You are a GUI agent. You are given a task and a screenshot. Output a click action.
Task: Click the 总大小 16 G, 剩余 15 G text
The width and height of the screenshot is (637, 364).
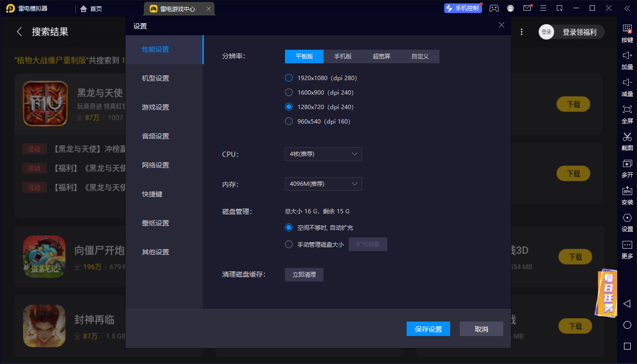tap(317, 211)
